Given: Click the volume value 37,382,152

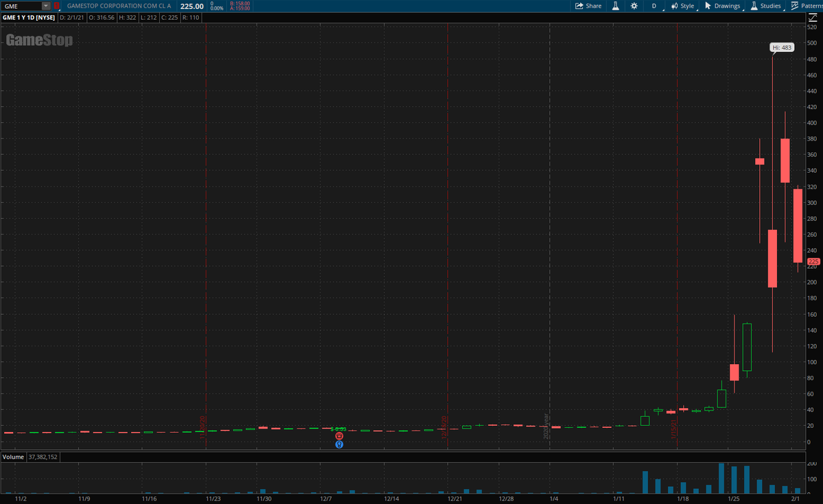Looking at the screenshot, I should pos(43,456).
